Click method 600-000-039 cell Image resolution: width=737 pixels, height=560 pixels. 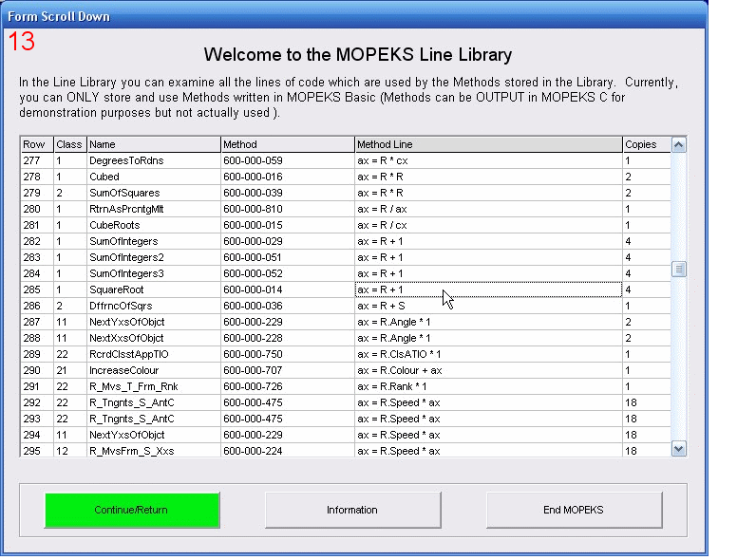pyautogui.click(x=288, y=193)
